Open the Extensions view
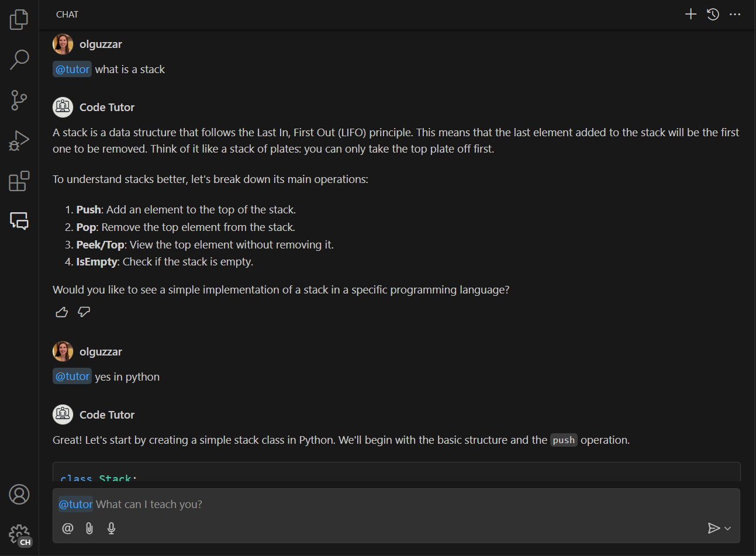This screenshot has height=556, width=756. click(x=19, y=181)
